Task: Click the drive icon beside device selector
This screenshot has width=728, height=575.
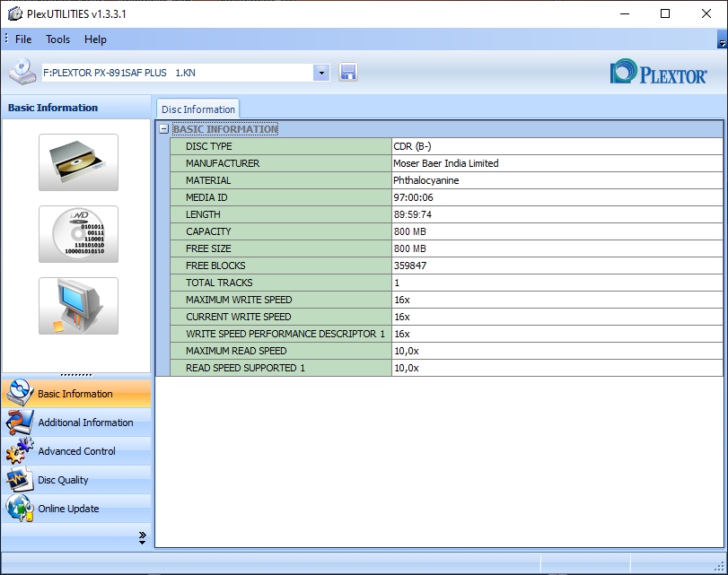Action: coord(23,72)
